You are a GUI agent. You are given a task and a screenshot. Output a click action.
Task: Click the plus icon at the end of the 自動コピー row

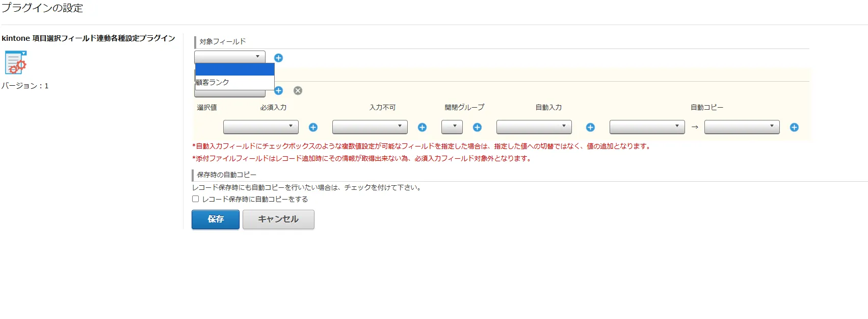tap(794, 127)
